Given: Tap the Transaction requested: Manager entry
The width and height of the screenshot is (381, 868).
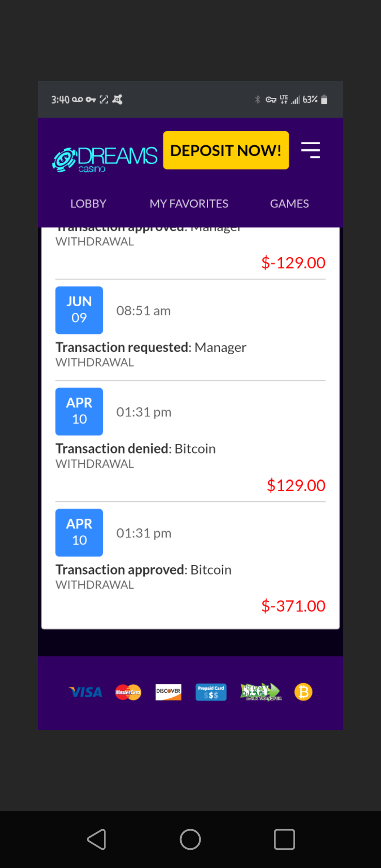Looking at the screenshot, I should click(x=151, y=348).
